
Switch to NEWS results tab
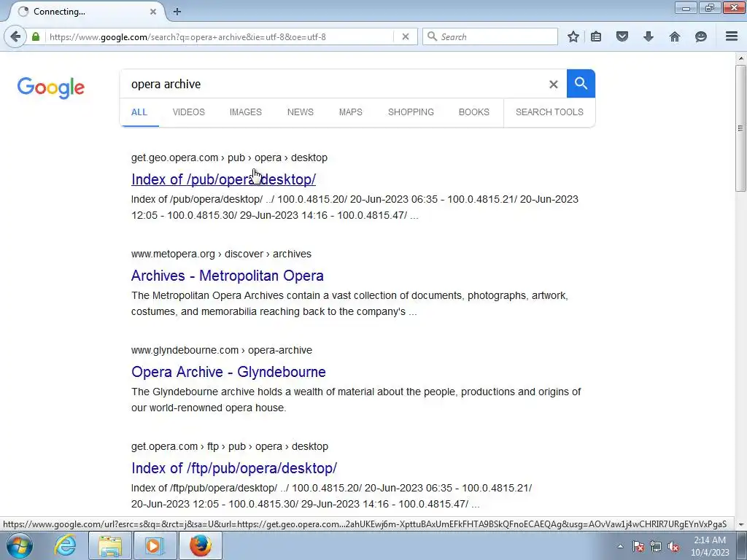click(x=300, y=112)
